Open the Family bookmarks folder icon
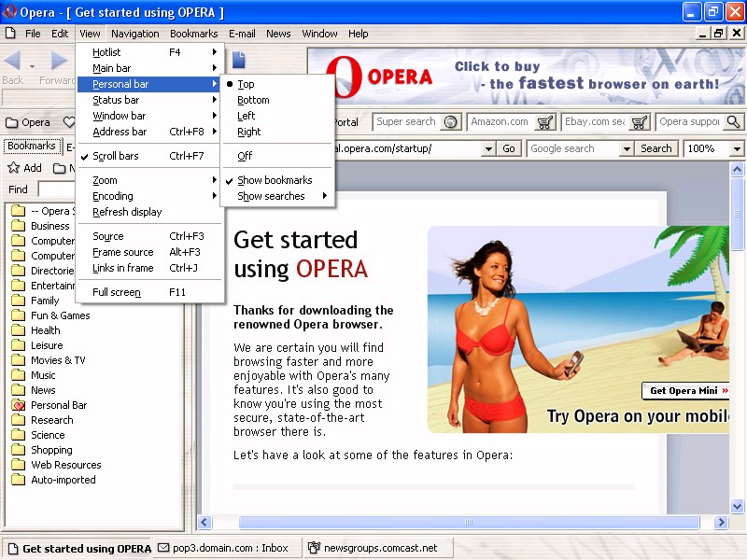The image size is (747, 560). (x=18, y=300)
